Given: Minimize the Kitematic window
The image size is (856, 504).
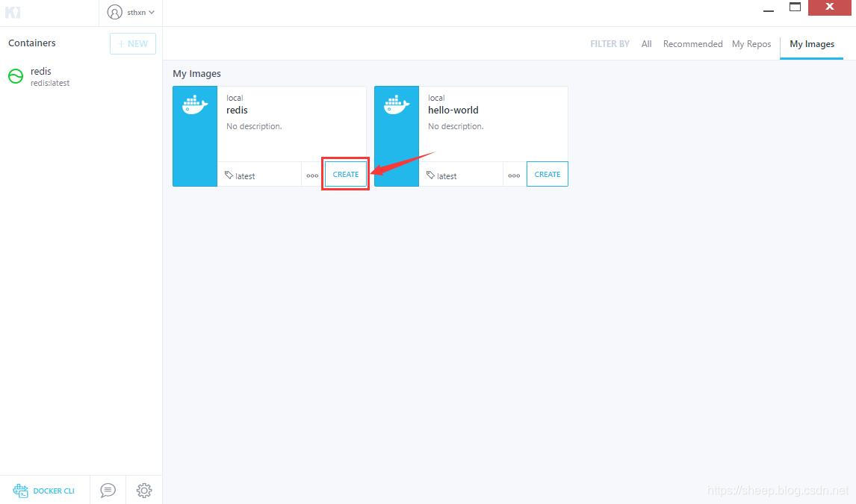Looking at the screenshot, I should 769,10.
